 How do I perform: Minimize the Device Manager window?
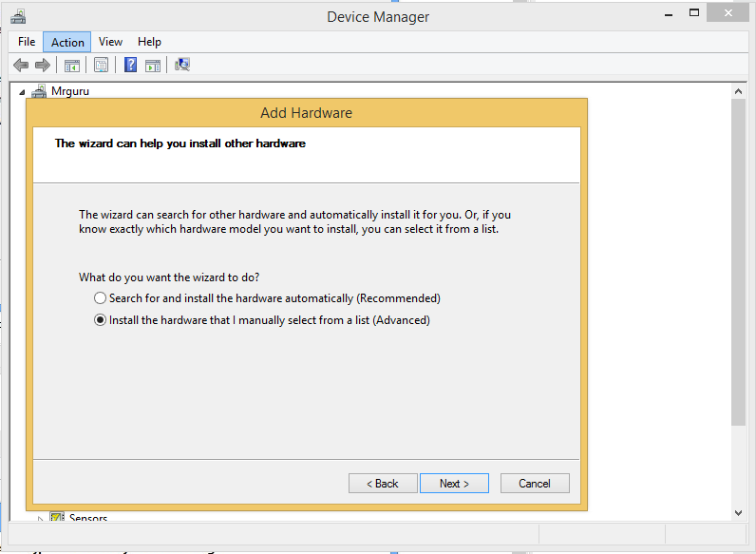[669, 14]
